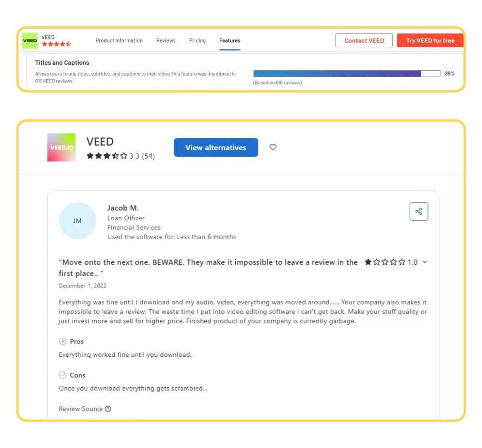Click the 'Loan Officer' job title text
Image resolution: width=482 pixels, height=448 pixels.
(126, 218)
